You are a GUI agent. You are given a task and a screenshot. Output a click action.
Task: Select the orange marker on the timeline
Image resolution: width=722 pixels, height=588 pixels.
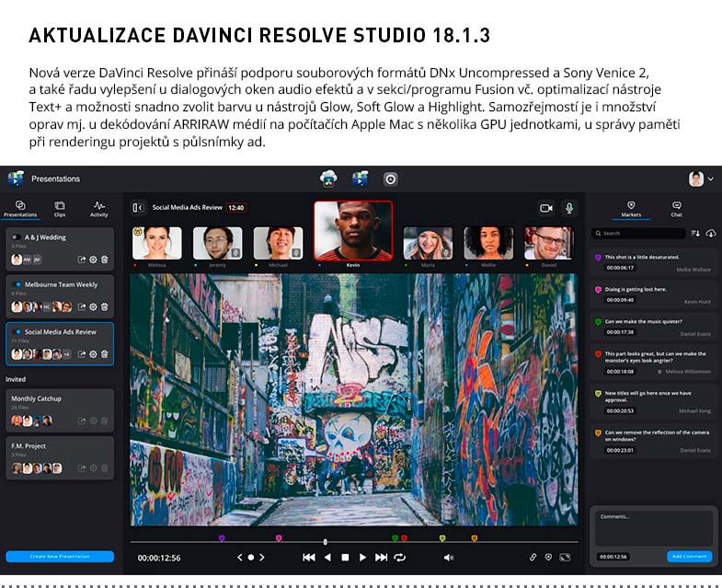pos(475,537)
